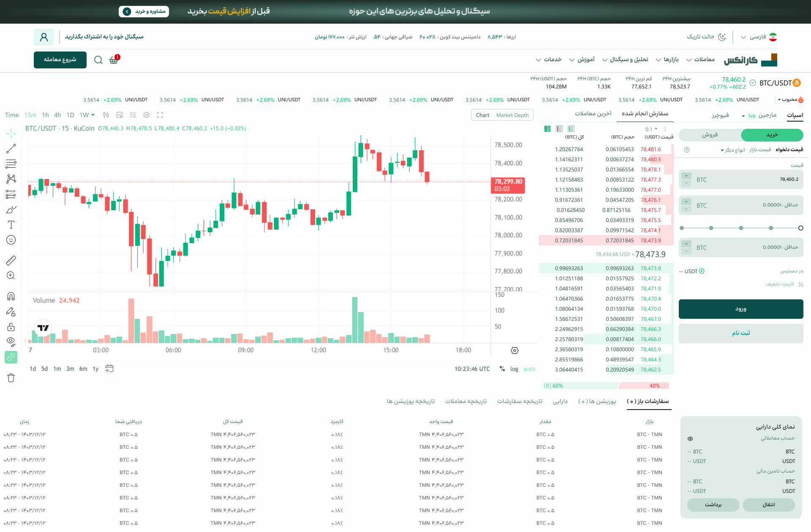Screen dimensions: 811x532
Task: Select the crosshair cursor tool
Action: 11,133
